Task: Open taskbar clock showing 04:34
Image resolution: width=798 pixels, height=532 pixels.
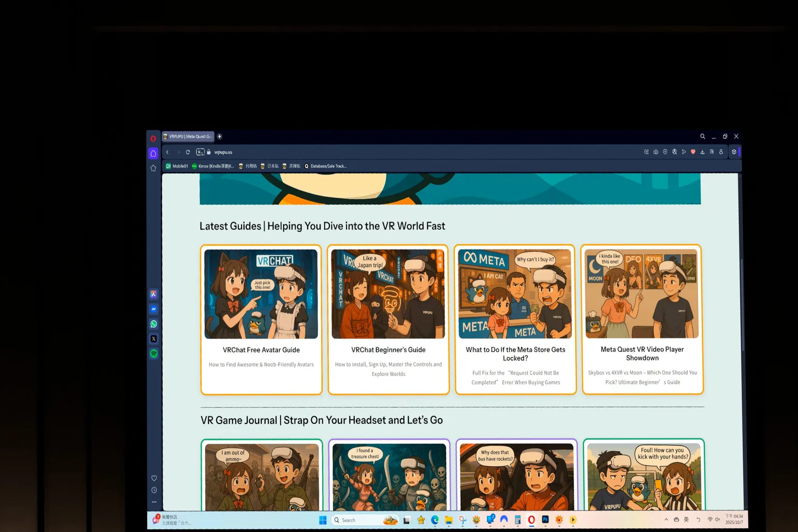Action: pos(734,520)
